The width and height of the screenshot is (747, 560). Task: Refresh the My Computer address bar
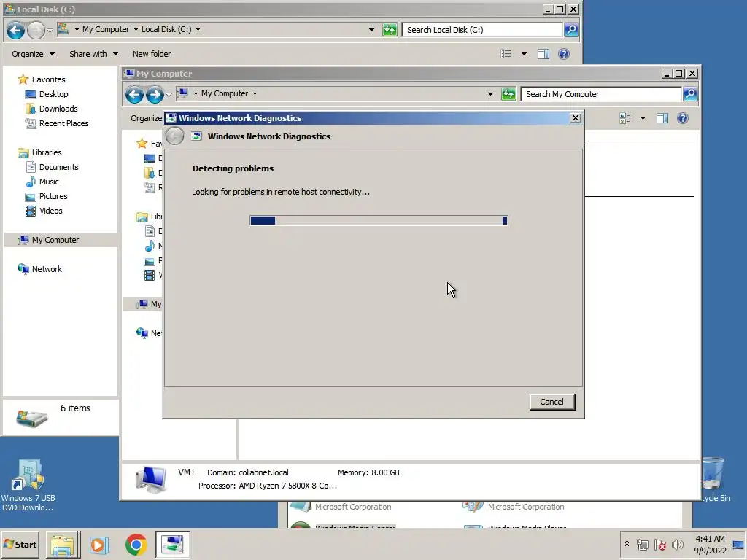(x=508, y=94)
